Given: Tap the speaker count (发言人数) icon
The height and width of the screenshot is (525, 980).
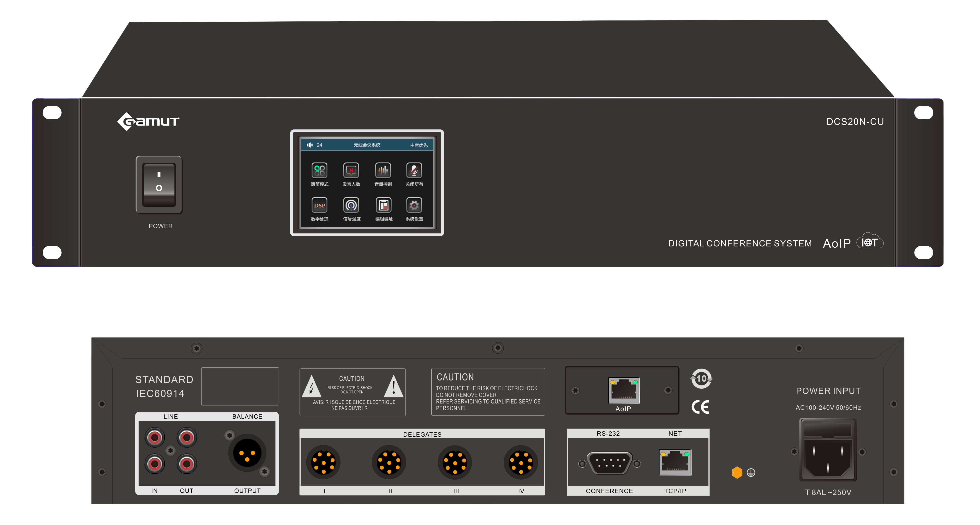Looking at the screenshot, I should pos(351,171).
